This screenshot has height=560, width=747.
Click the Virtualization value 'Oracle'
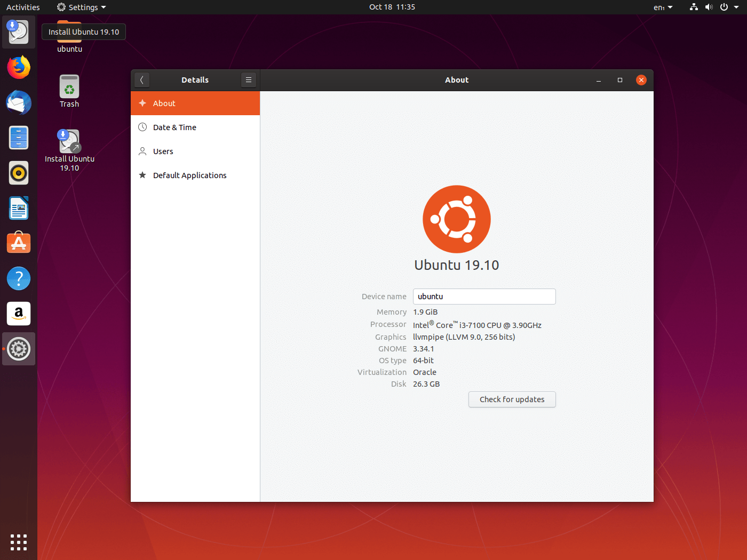click(x=425, y=372)
